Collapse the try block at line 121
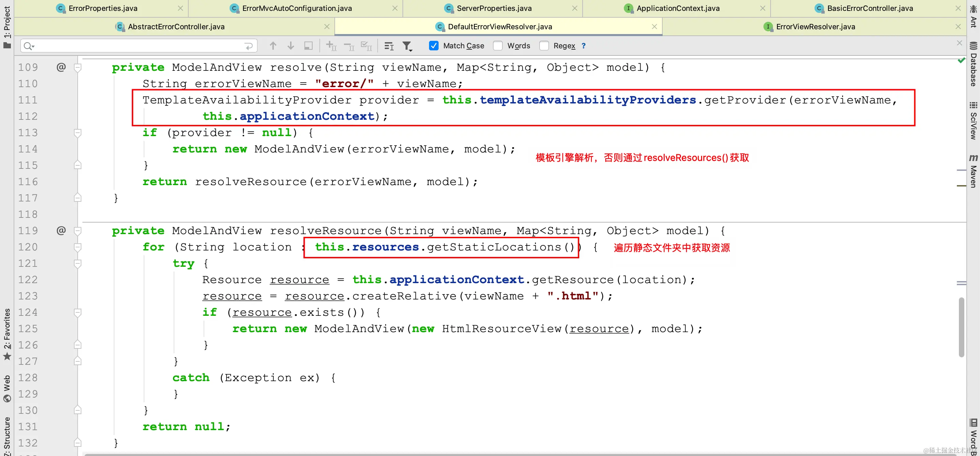This screenshot has width=980, height=456. (x=78, y=263)
